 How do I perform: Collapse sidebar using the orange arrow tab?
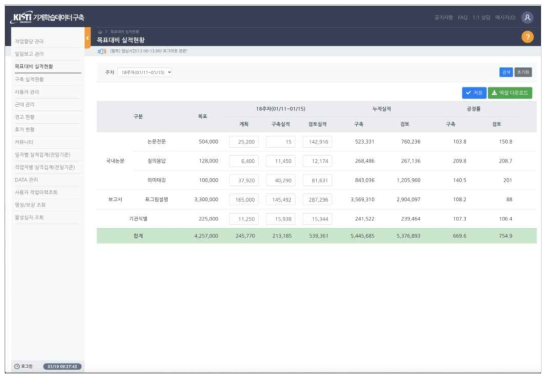(88, 38)
